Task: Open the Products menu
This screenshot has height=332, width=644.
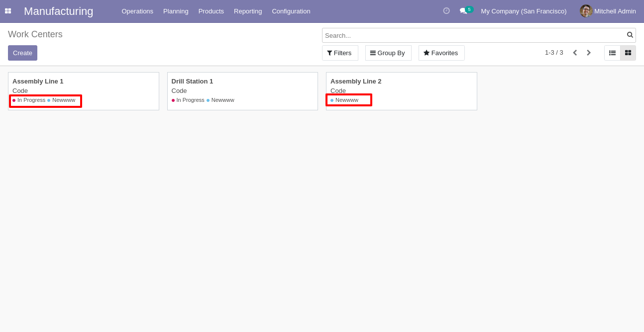Action: pos(211,11)
